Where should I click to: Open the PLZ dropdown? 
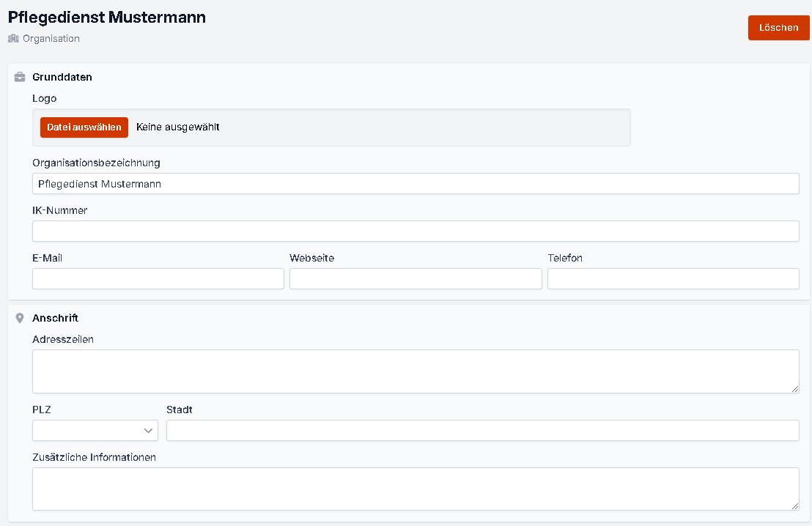[95, 430]
